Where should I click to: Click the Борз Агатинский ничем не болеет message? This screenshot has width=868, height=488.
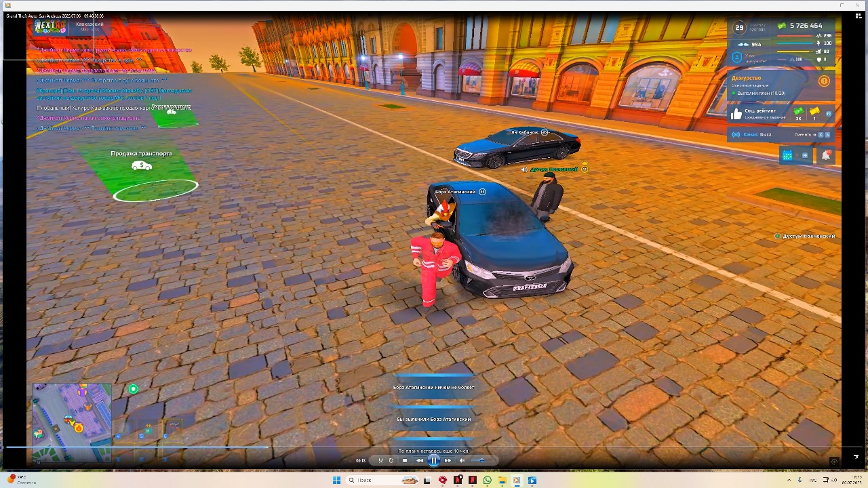click(x=434, y=387)
